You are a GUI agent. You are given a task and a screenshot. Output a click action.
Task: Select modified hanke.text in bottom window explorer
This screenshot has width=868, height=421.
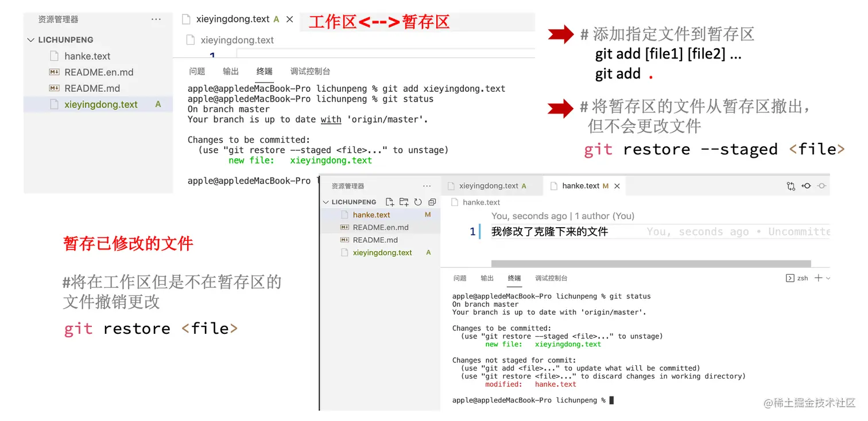point(380,215)
